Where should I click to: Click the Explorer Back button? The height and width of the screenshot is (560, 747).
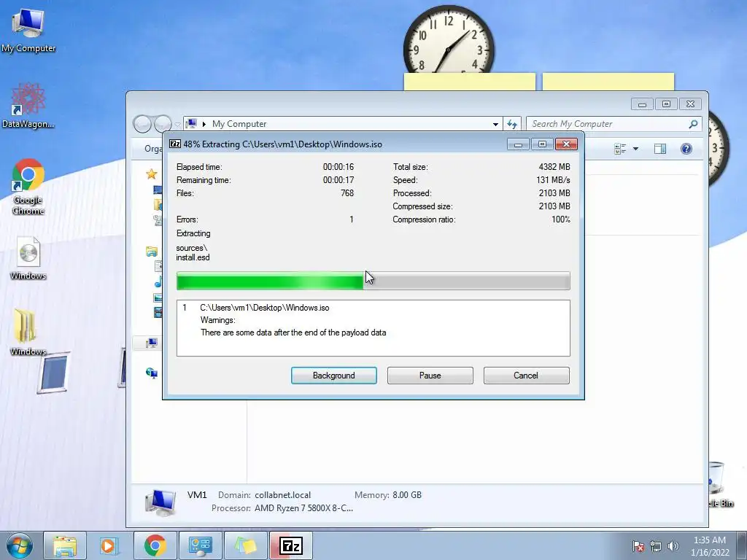tap(142, 124)
